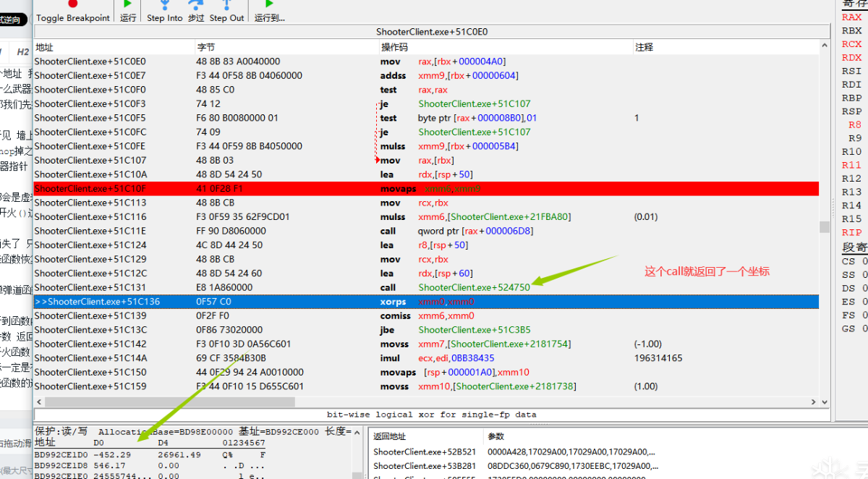Click the RIP register label
868x479 pixels.
click(851, 232)
